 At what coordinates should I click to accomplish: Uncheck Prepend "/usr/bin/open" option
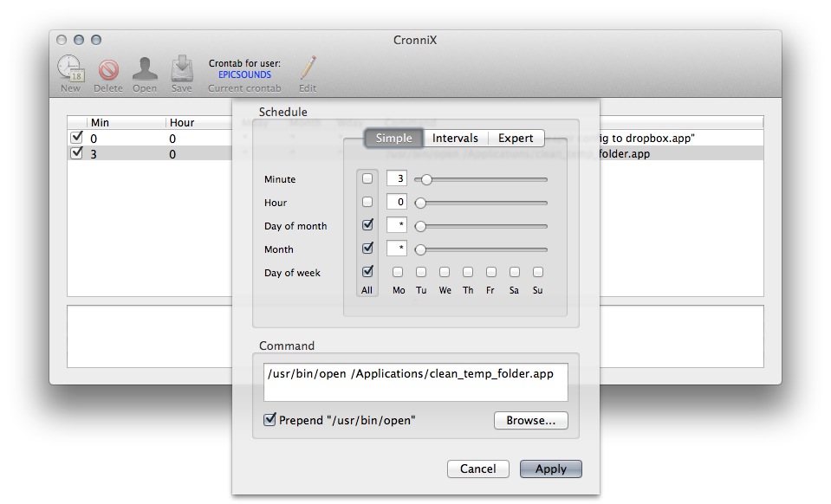[269, 419]
